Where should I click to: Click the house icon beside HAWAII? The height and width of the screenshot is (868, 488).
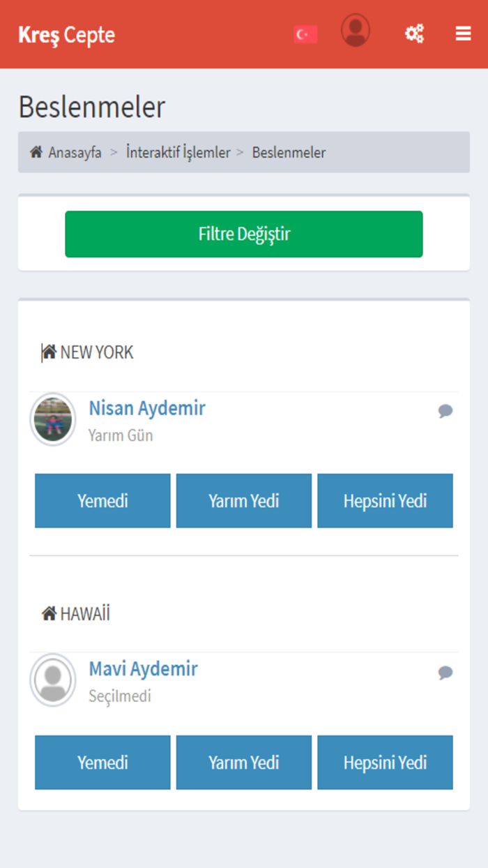coord(49,614)
